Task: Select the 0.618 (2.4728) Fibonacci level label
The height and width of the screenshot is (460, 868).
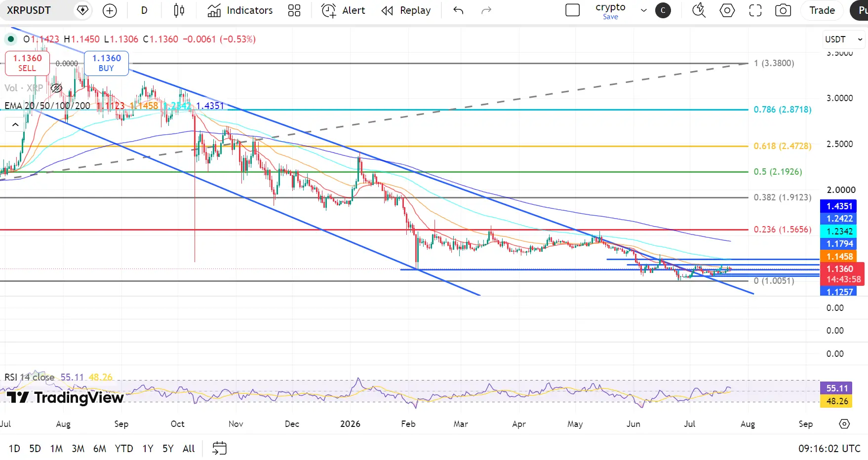Action: [782, 146]
